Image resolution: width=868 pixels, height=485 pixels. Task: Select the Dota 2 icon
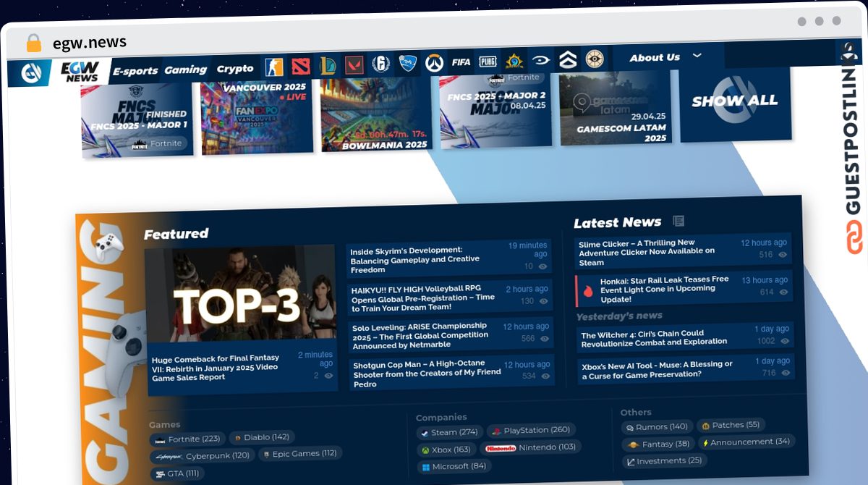301,67
